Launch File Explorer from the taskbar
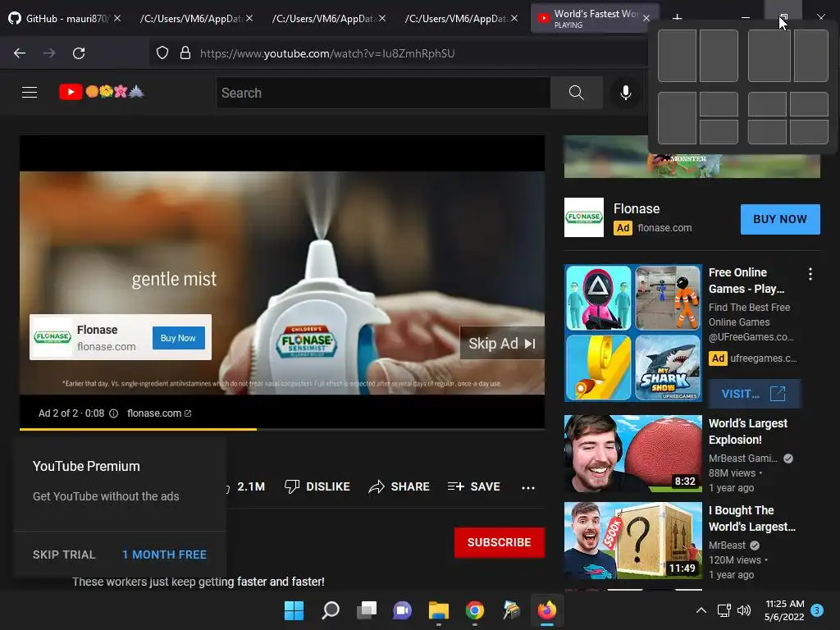 point(439,610)
